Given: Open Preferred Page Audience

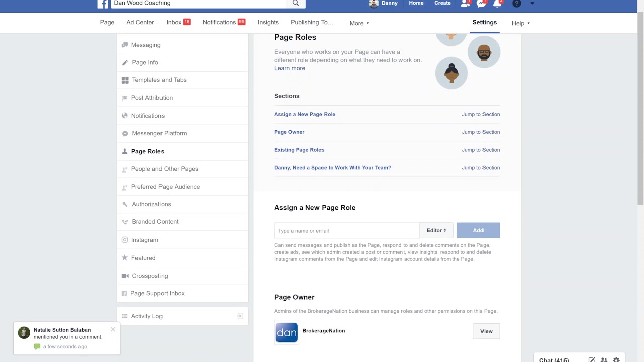Looking at the screenshot, I should tap(182, 187).
